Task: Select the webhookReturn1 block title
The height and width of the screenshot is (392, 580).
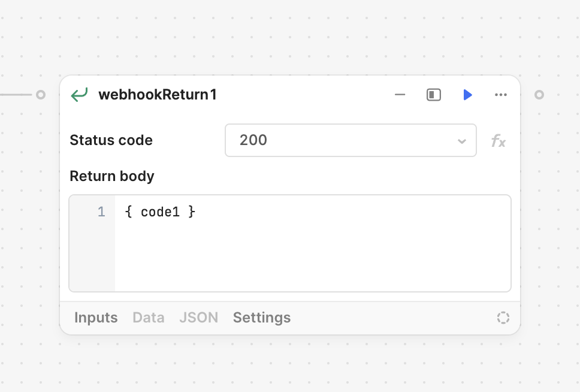Action: (x=158, y=95)
